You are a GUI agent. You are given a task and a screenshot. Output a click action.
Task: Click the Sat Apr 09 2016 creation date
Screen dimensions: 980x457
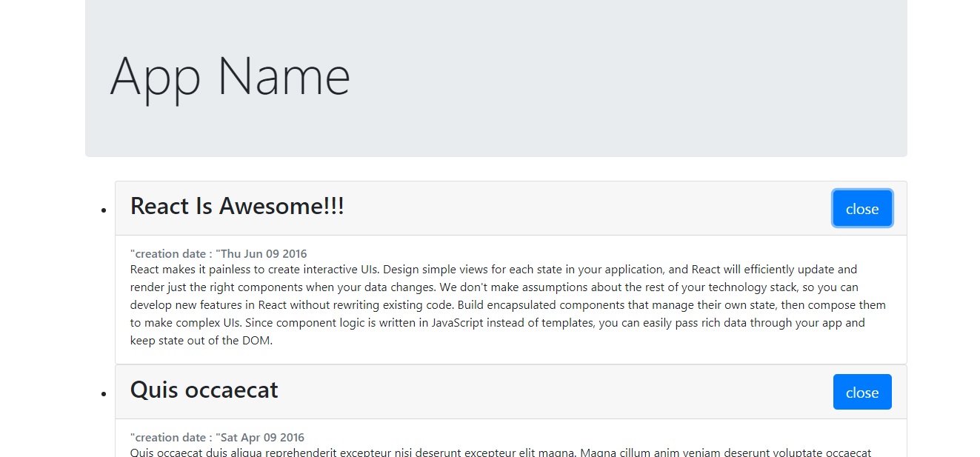262,438
